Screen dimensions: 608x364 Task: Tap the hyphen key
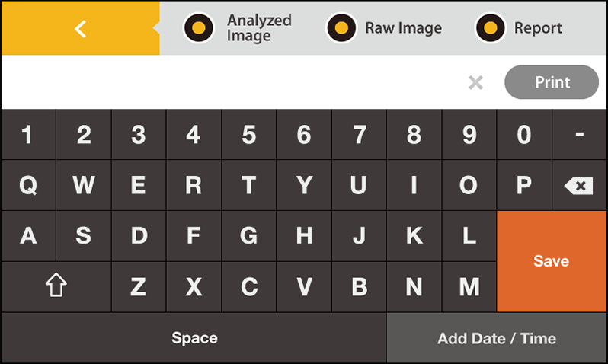(579, 135)
